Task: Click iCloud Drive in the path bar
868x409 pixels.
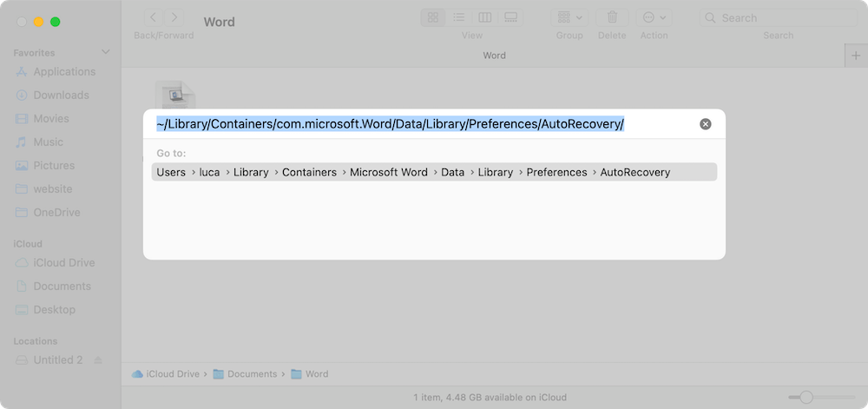Action: pos(166,374)
